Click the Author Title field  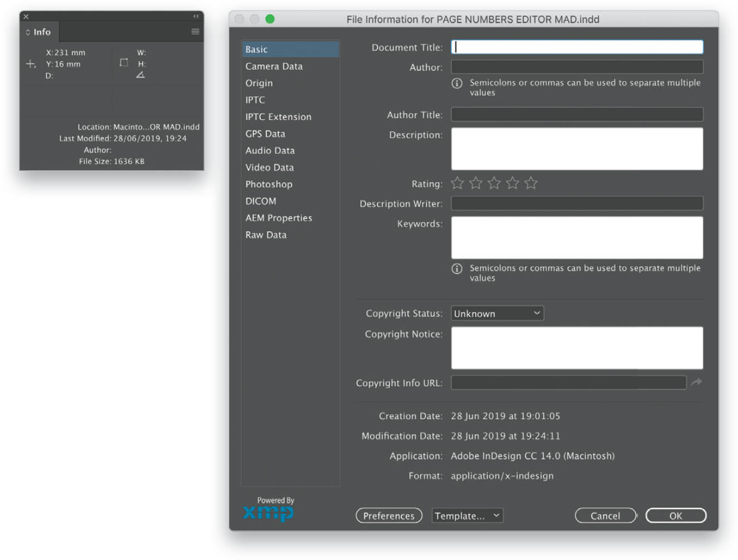[x=577, y=115]
